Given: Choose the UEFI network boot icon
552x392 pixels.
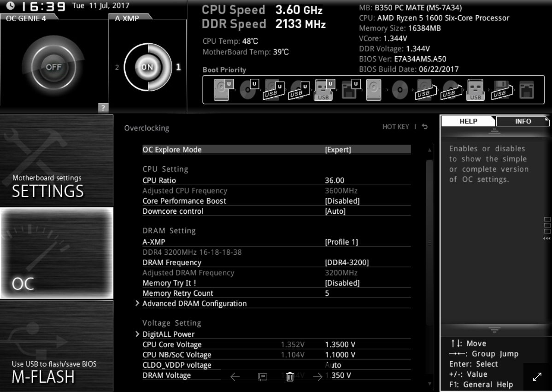Looking at the screenshot, I should [351, 89].
